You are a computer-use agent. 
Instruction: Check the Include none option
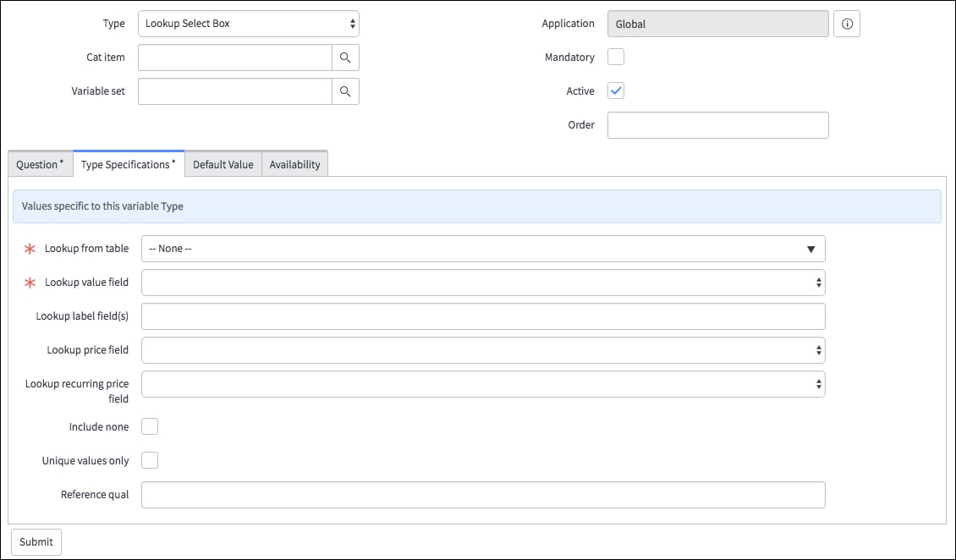(149, 425)
